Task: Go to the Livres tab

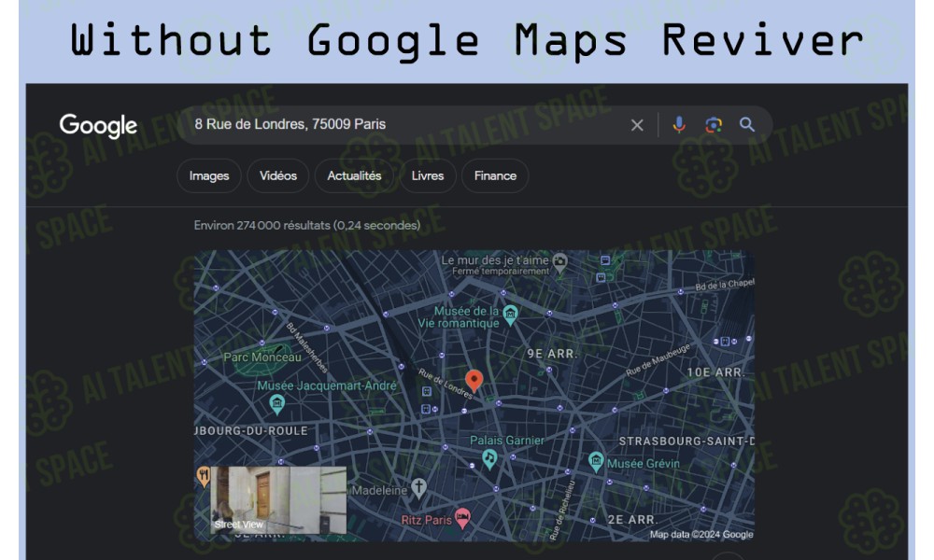Action: 428,175
